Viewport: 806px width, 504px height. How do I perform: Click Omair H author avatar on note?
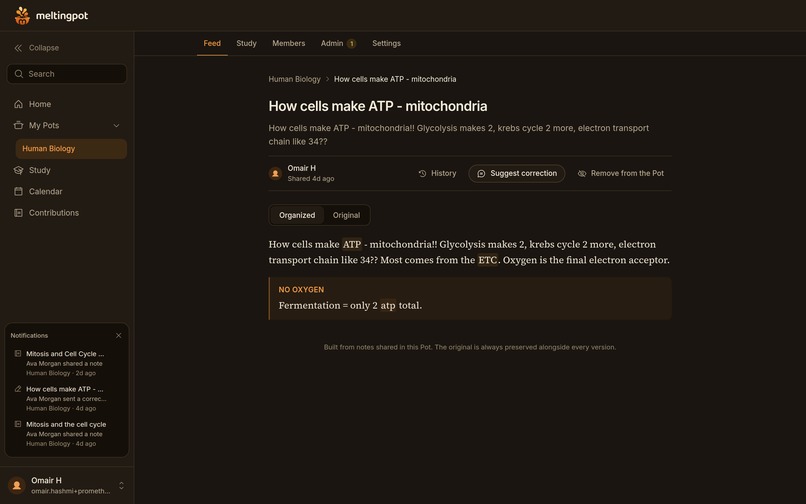276,173
